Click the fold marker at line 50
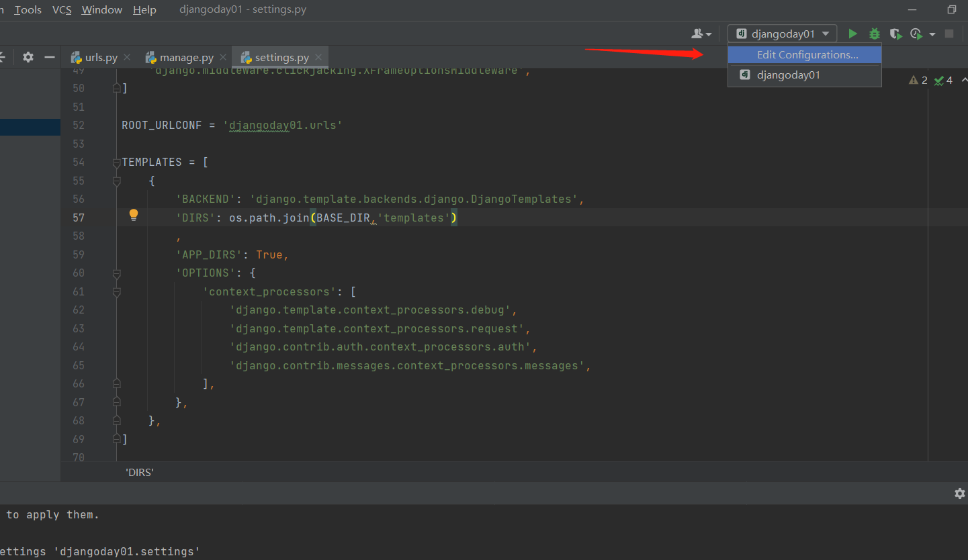This screenshot has width=968, height=560. point(117,88)
